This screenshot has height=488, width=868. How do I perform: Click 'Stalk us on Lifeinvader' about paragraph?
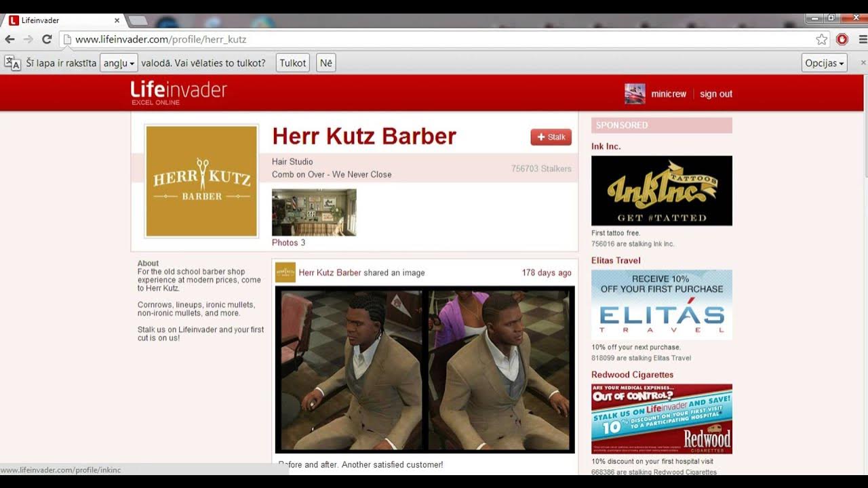pyautogui.click(x=201, y=333)
